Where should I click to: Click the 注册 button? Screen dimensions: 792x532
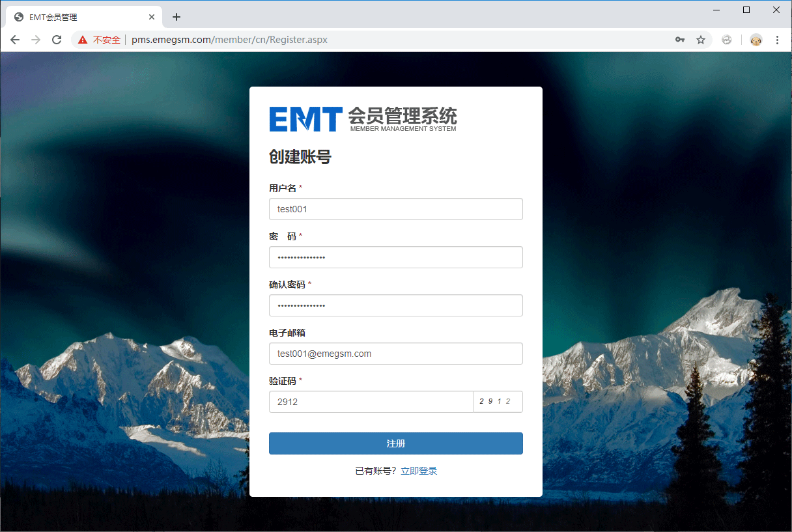point(395,443)
